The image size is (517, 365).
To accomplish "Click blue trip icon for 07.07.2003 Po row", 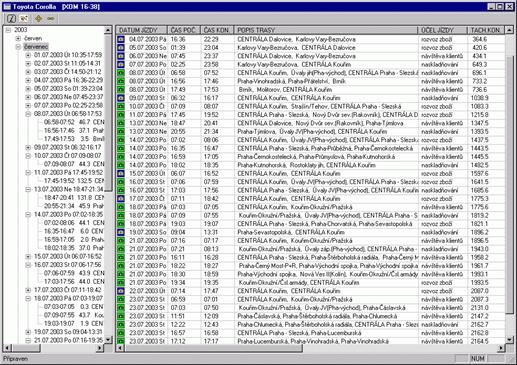I will pyautogui.click(x=121, y=64).
